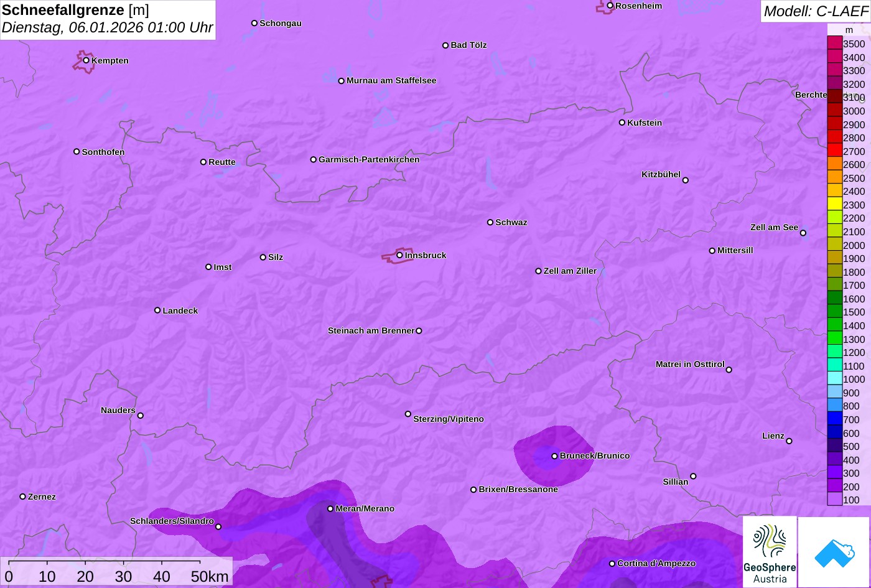
Task: Select the 'Reutte' label
Action: (222, 162)
